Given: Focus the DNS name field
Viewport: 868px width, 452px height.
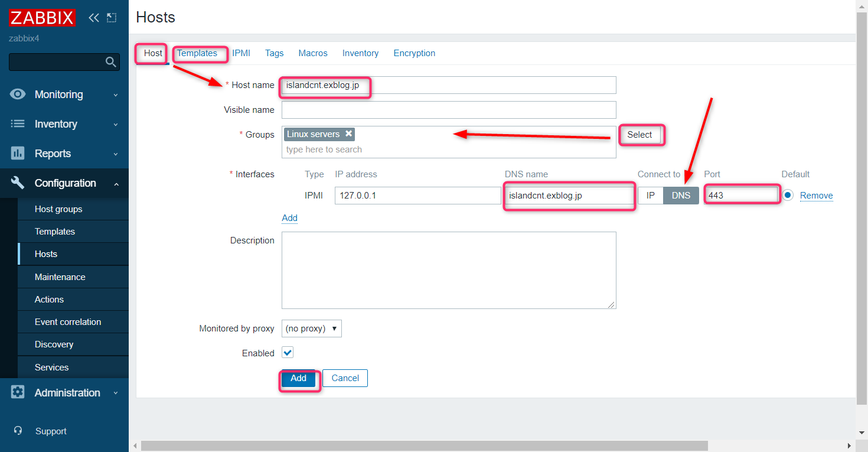Looking at the screenshot, I should (x=569, y=196).
